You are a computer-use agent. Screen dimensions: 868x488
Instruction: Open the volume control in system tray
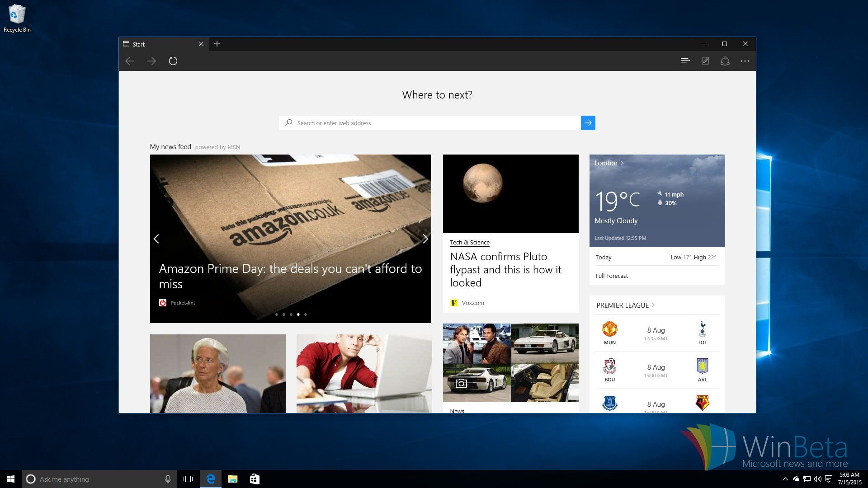pos(818,479)
